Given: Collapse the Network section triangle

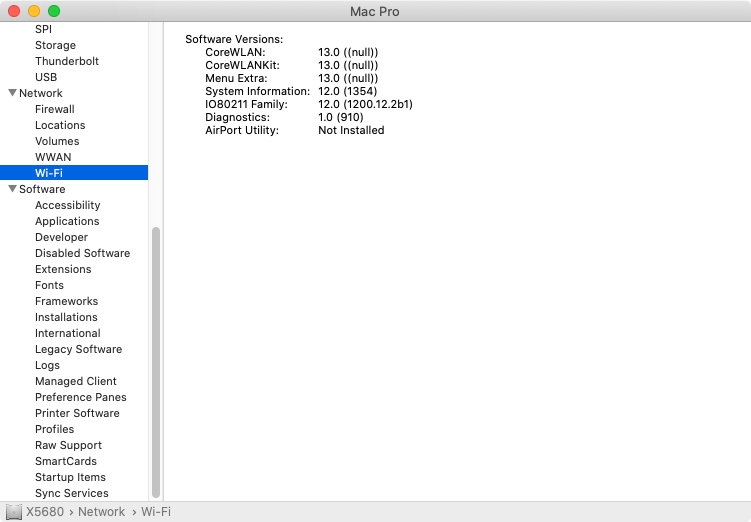Looking at the screenshot, I should coord(12,93).
